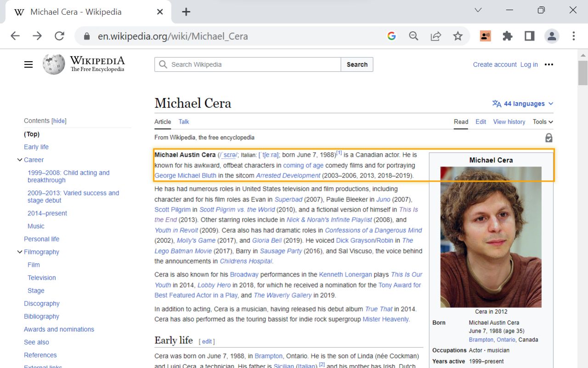This screenshot has width=588, height=368.
Task: Go back to the previous page
Action: pos(15,36)
